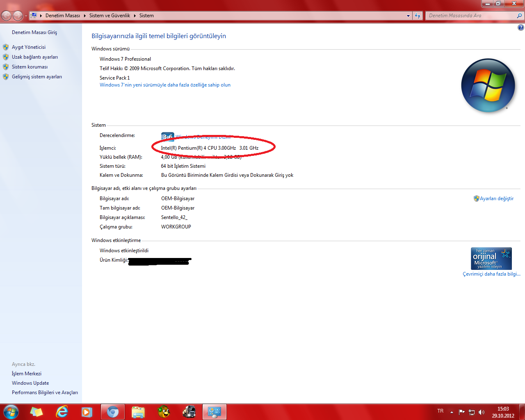Viewport: 525px width, 420px height.
Task: Click the shield icon next to Ayarları değiştir
Action: pos(476,199)
